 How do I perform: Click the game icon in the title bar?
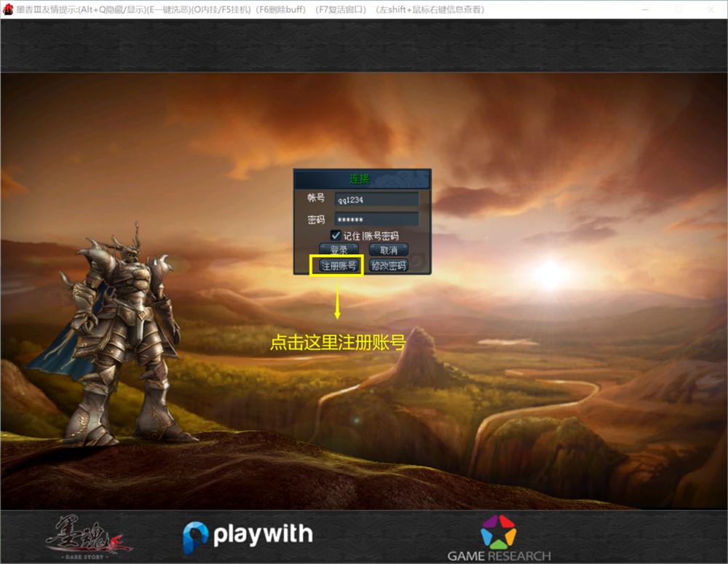[8, 9]
